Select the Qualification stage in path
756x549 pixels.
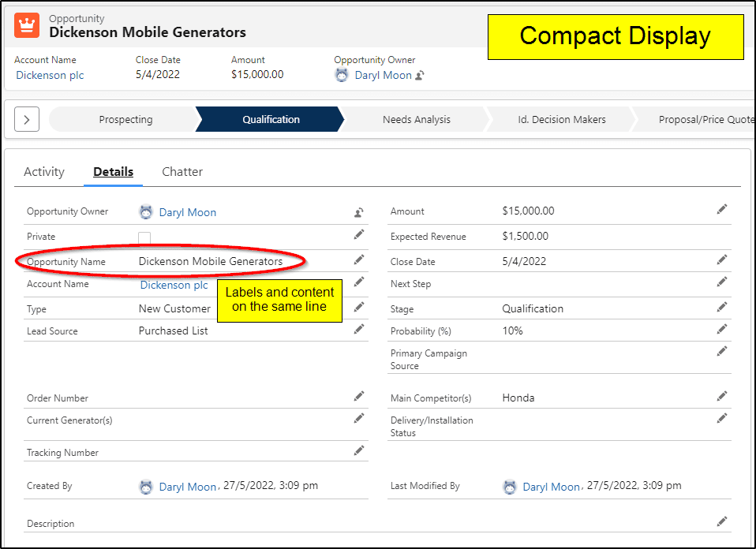271,120
